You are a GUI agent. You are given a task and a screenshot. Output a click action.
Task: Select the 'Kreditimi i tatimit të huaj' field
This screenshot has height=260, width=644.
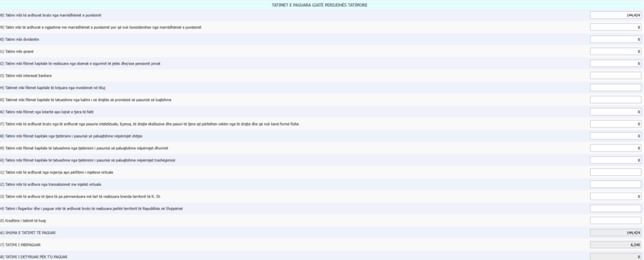click(615, 220)
